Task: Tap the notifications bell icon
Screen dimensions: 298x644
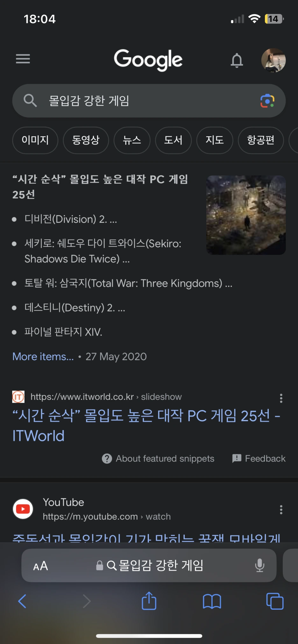Action: (x=237, y=60)
